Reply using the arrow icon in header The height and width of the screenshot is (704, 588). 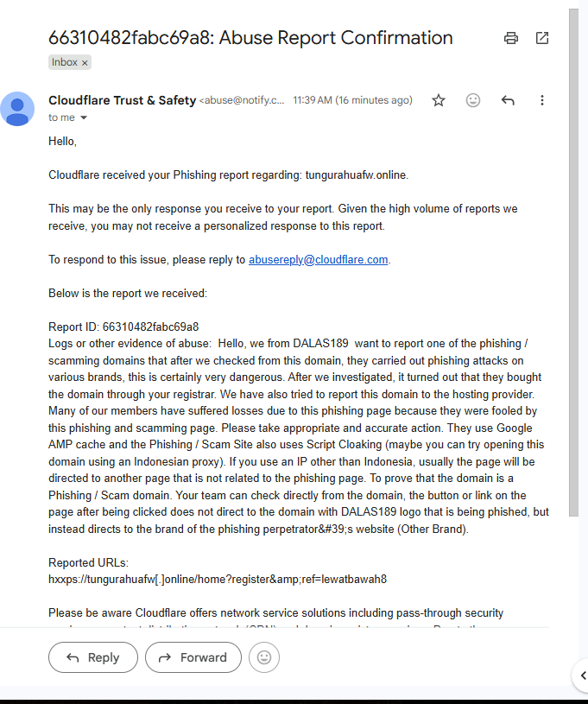[508, 100]
